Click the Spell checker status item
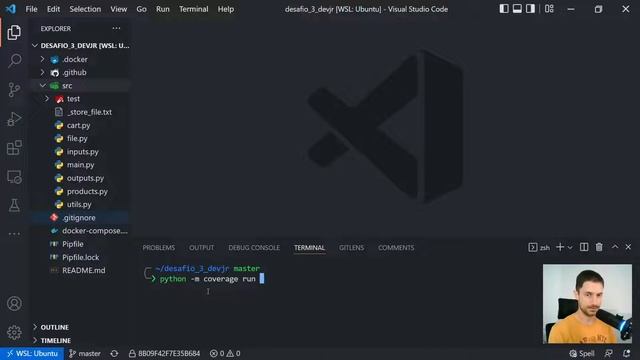This screenshot has width=640, height=360. tap(582, 353)
